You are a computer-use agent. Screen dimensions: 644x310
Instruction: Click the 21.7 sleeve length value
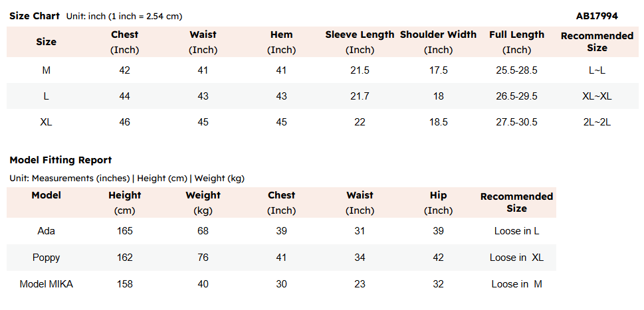pyautogui.click(x=360, y=96)
